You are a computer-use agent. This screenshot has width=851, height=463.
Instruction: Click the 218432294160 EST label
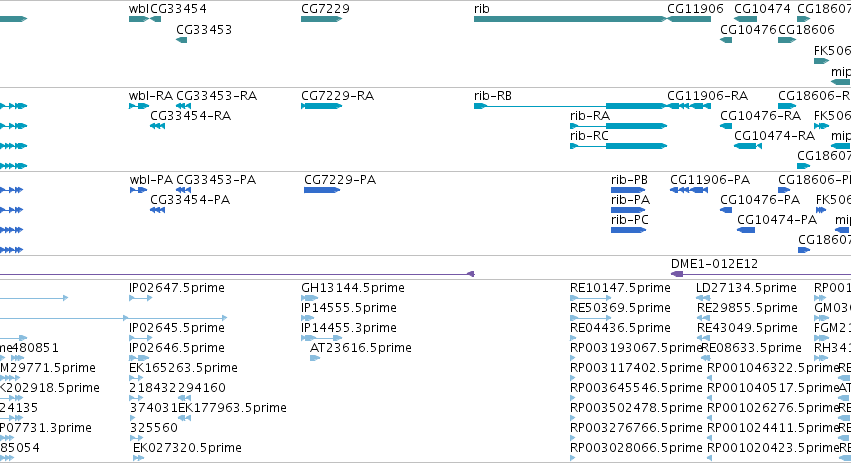177,388
